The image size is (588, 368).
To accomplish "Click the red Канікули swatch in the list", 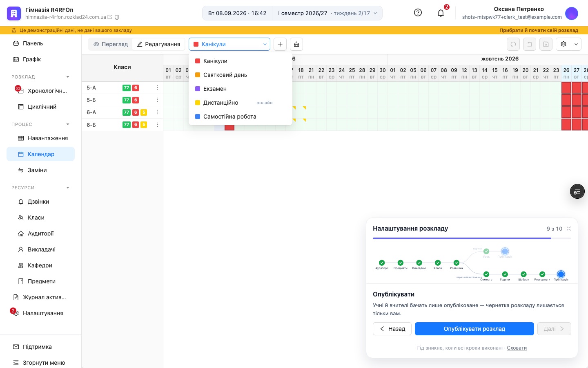I will 198,61.
